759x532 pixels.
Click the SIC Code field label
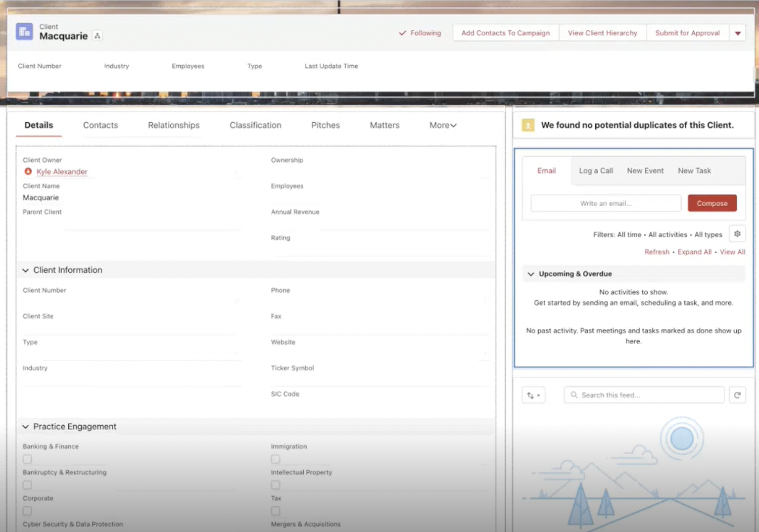point(285,394)
